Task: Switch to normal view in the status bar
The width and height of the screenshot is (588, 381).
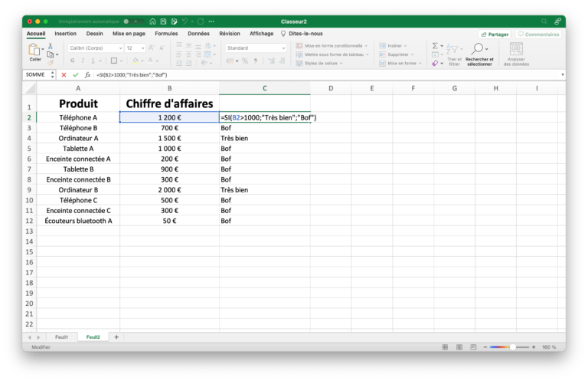Action: coord(445,347)
